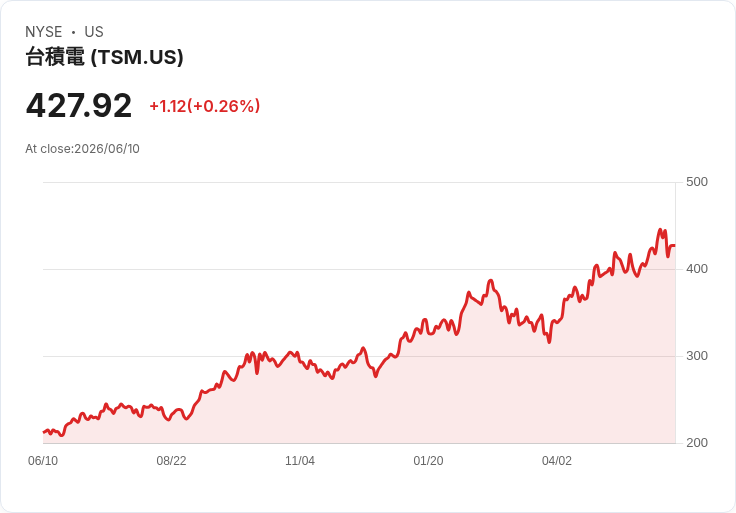The height and width of the screenshot is (513, 736).
Task: Click the 08/22 date axis label
Action: click(x=171, y=461)
